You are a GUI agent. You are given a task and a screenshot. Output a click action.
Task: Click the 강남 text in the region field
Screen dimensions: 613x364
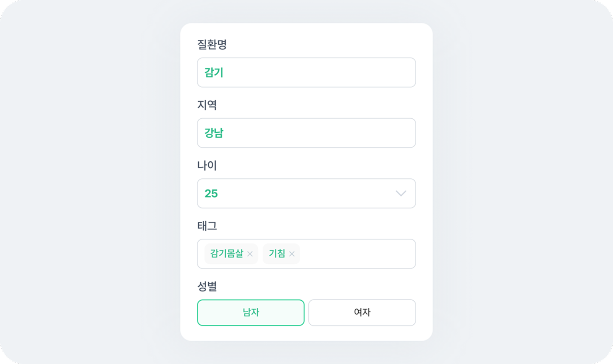(214, 133)
